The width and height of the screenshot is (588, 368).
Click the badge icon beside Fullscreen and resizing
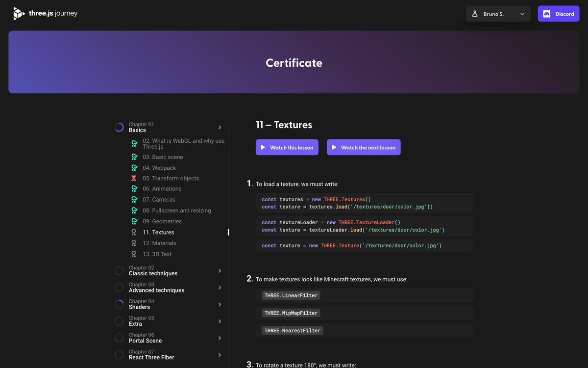point(134,210)
